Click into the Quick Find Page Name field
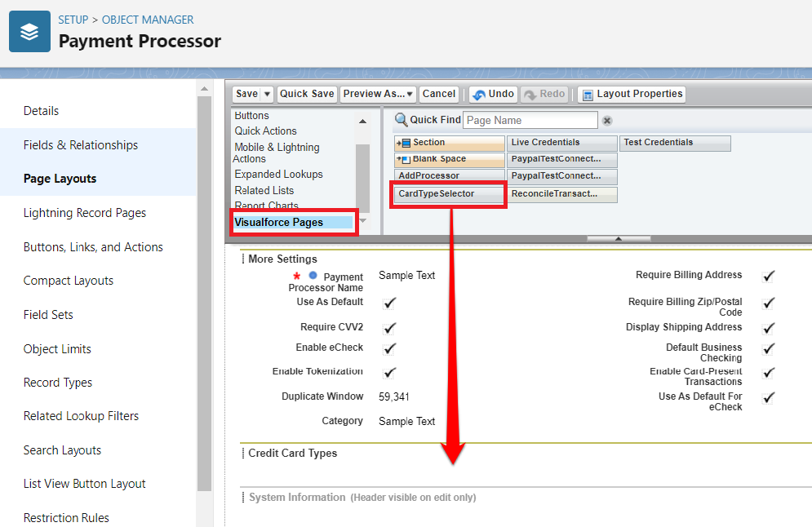The height and width of the screenshot is (527, 812). [530, 121]
